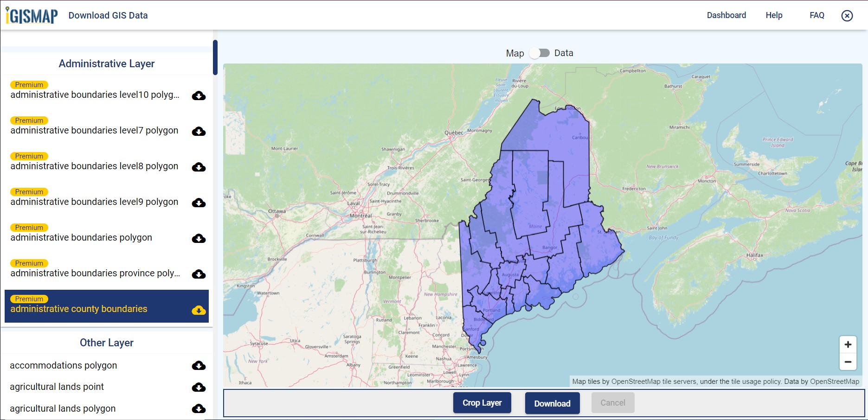Viewport: 868px width, 420px height.
Task: Download the administrative boundaries level8 polygon layer
Action: point(198,167)
